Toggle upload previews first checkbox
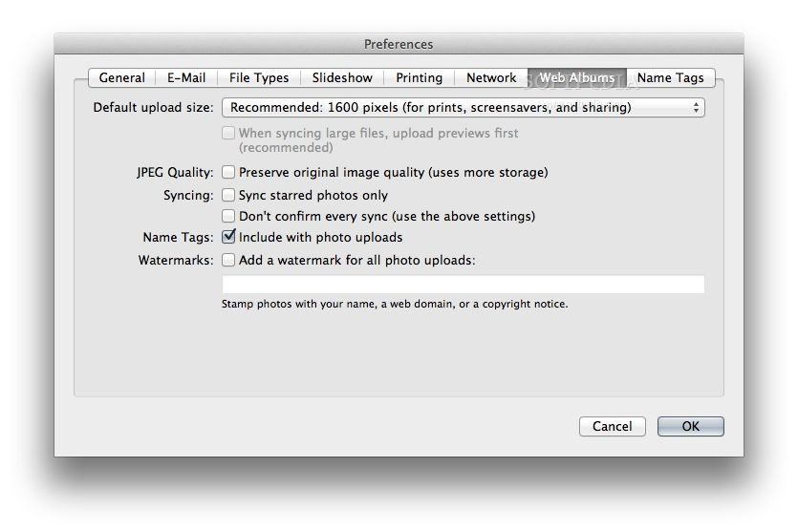The width and height of the screenshot is (798, 532). 228,134
